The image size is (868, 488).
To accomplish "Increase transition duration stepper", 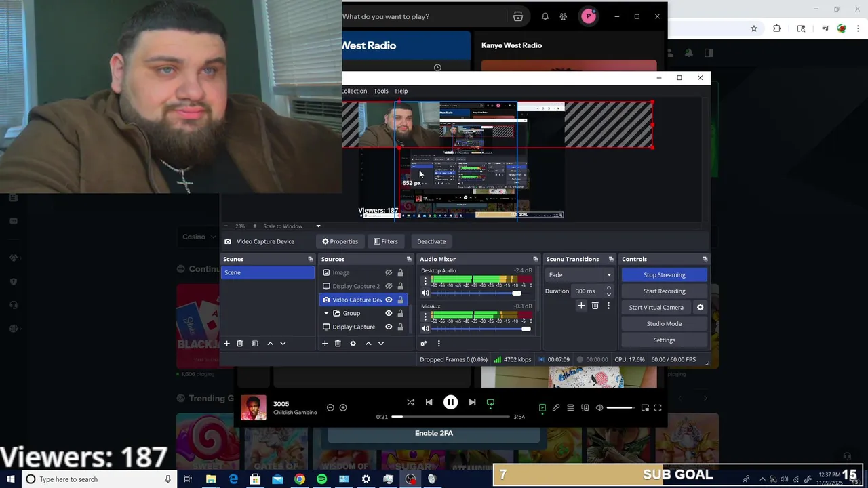I will (x=608, y=288).
